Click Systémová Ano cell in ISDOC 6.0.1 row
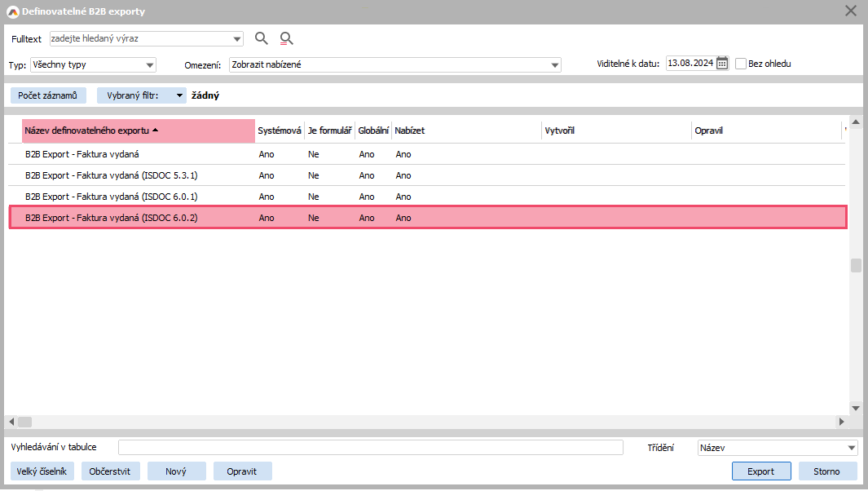The height and width of the screenshot is (491, 868). pyautogui.click(x=267, y=197)
